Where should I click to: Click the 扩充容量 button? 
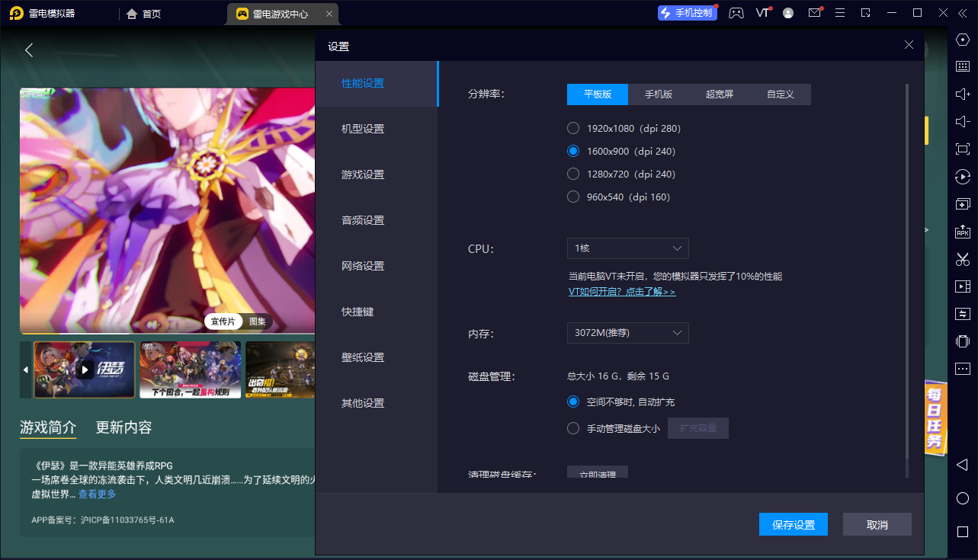[698, 428]
